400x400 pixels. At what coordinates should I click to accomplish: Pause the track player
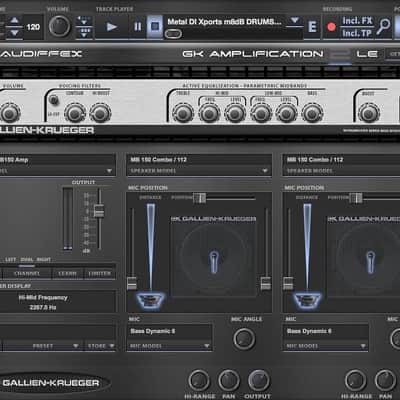point(137,26)
